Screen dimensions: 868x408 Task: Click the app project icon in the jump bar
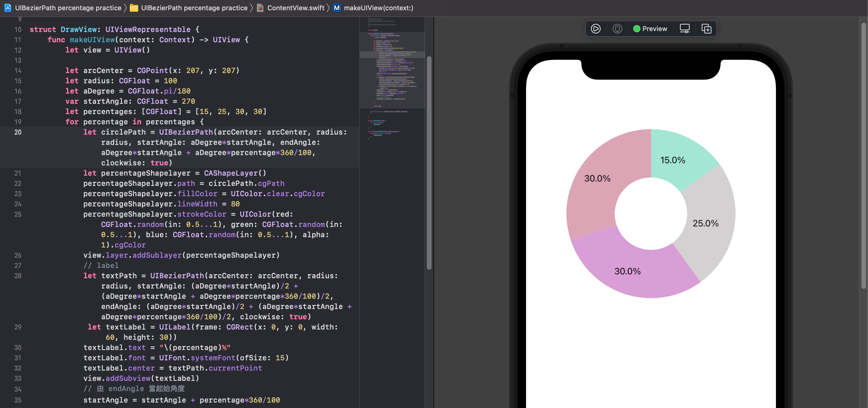(8, 8)
